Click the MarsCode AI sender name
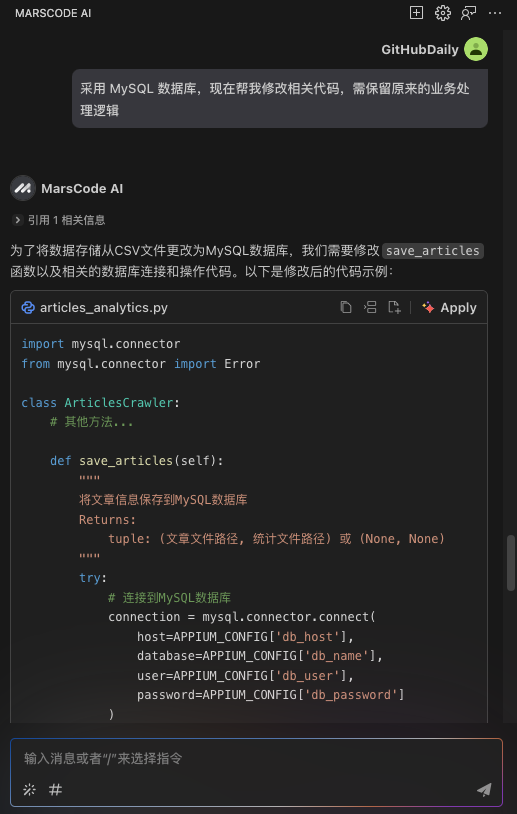This screenshot has height=814, width=517. [82, 189]
